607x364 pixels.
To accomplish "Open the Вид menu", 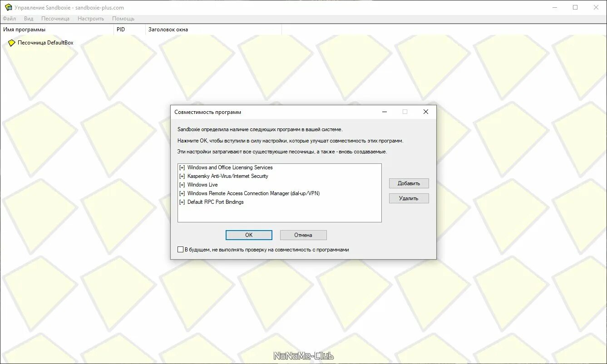I will 29,19.
